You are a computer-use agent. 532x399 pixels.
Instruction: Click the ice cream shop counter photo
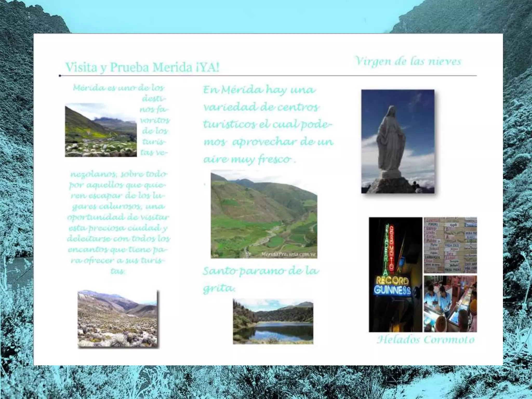point(450,303)
